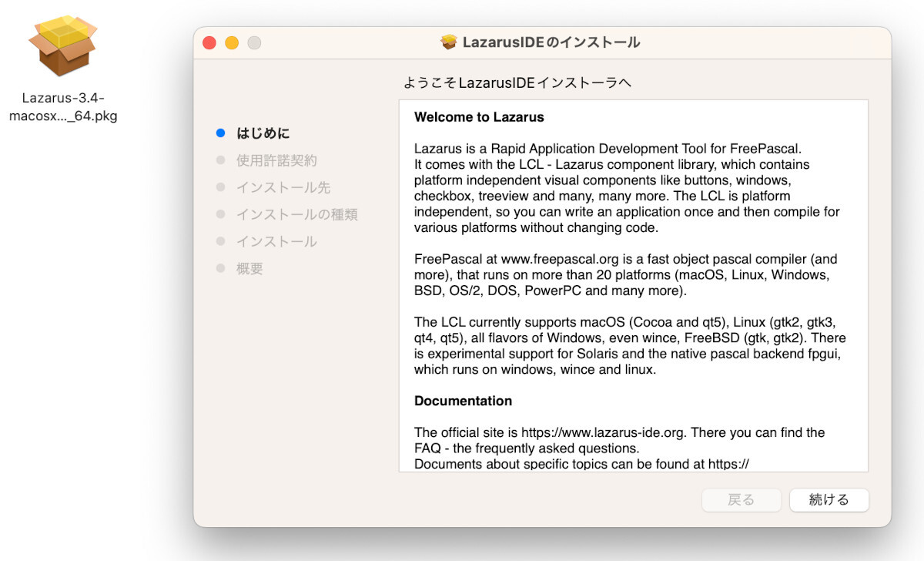Select the はじめに step in the sidebar
924x561 pixels.
click(263, 133)
